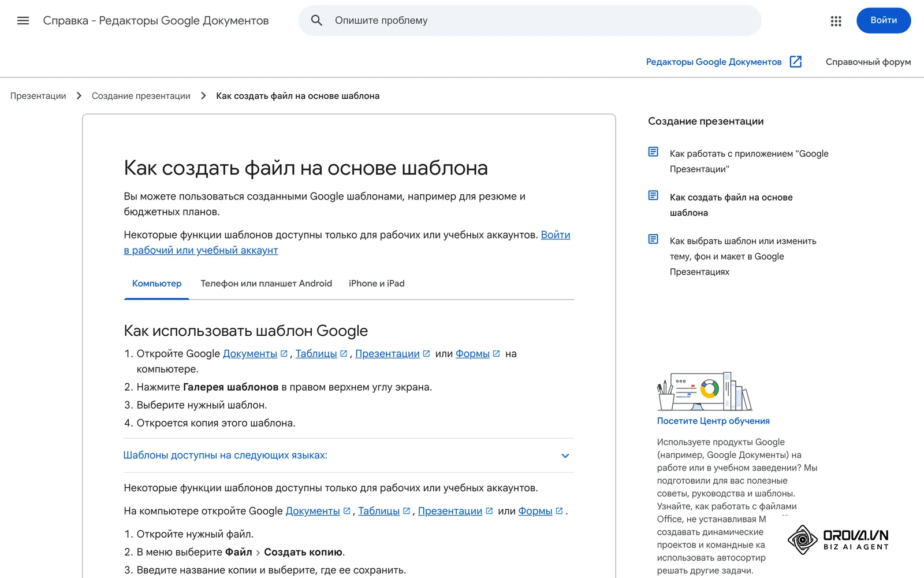Open sidebar article Как выбрать шаблон или изменить тему
Viewport: 924px width, 578px height.
pyautogui.click(x=743, y=256)
